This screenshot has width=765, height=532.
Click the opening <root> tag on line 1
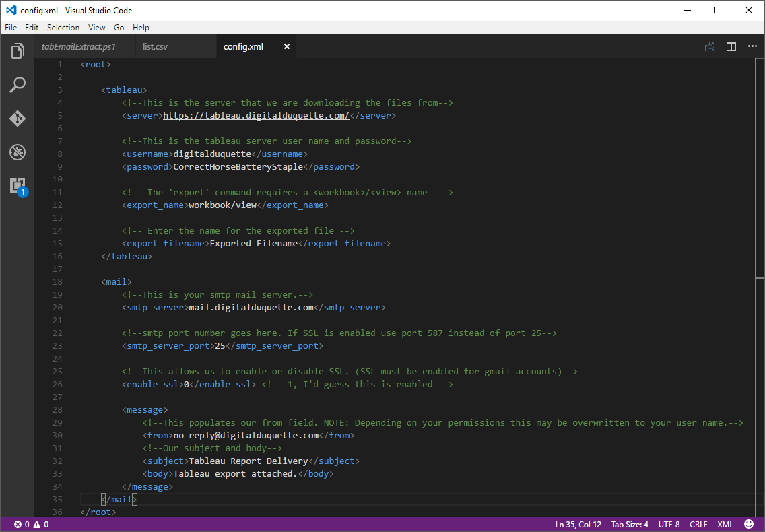coord(96,65)
